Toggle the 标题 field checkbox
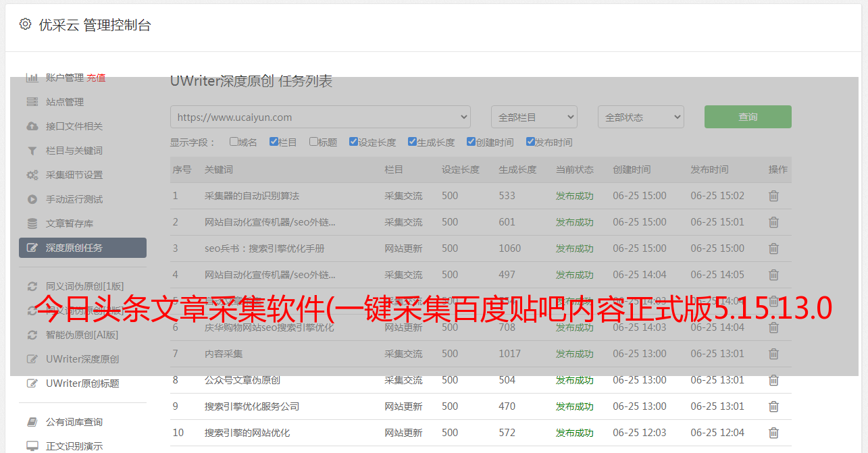 pos(313,142)
